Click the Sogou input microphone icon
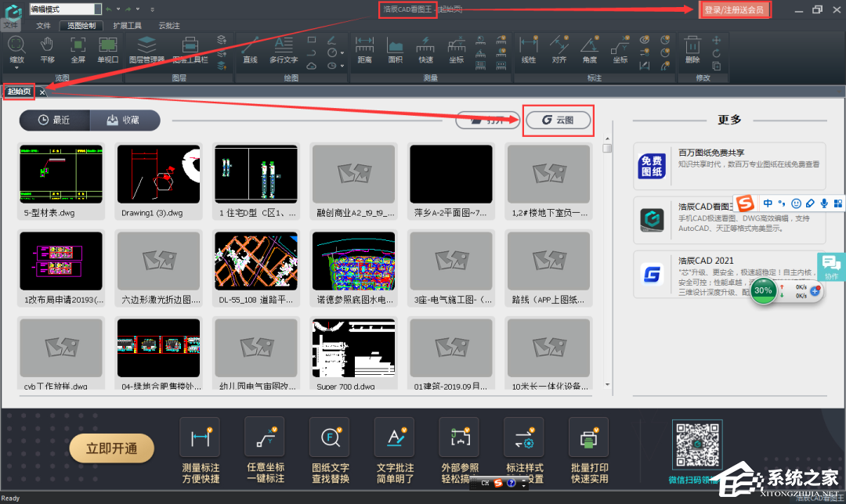 (824, 203)
